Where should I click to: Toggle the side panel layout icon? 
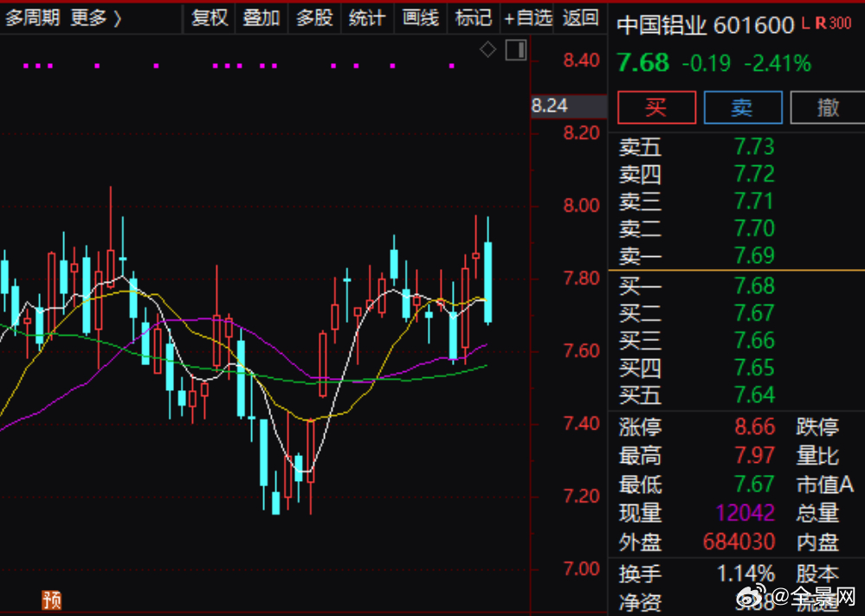516,50
